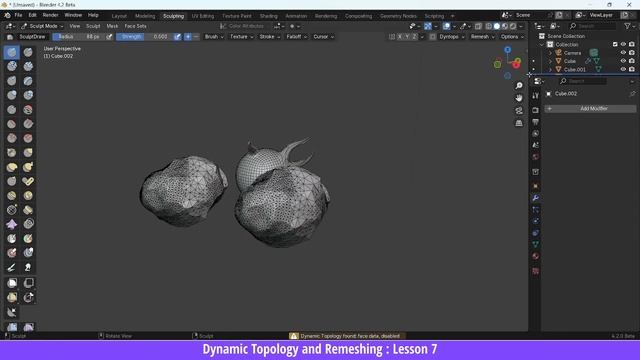Viewport: 640px width, 360px height.
Task: Select the Box Hide tool
Action: point(28,283)
